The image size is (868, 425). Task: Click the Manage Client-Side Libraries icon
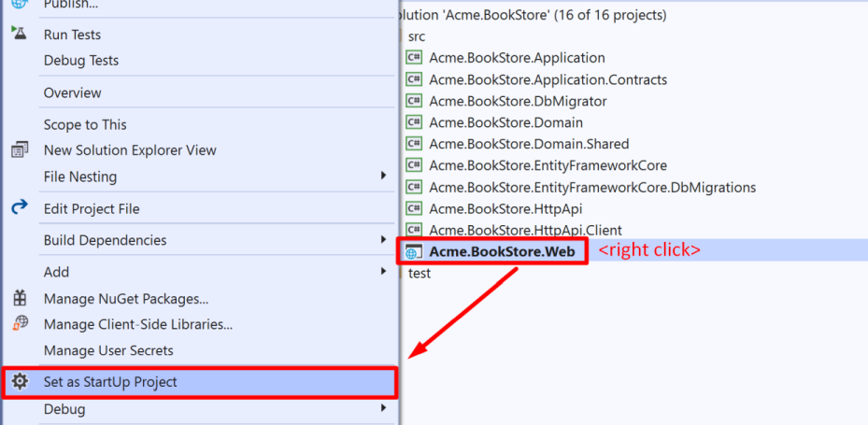[x=19, y=324]
